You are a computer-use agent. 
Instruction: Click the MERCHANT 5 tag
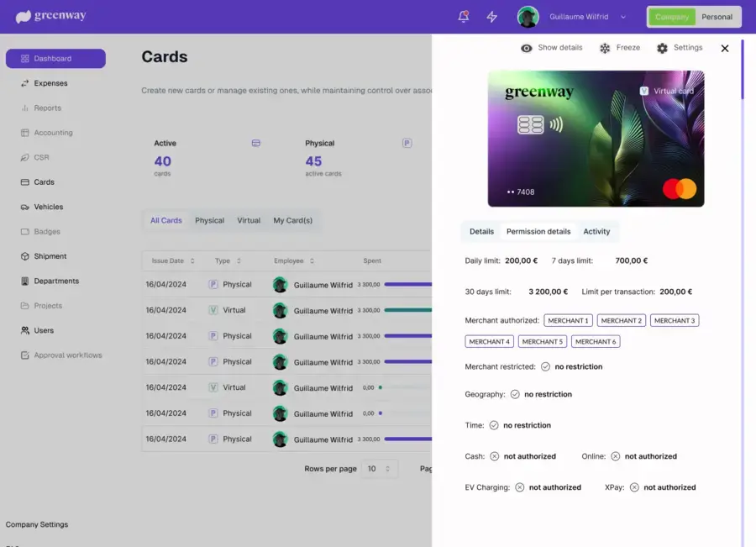tap(543, 341)
